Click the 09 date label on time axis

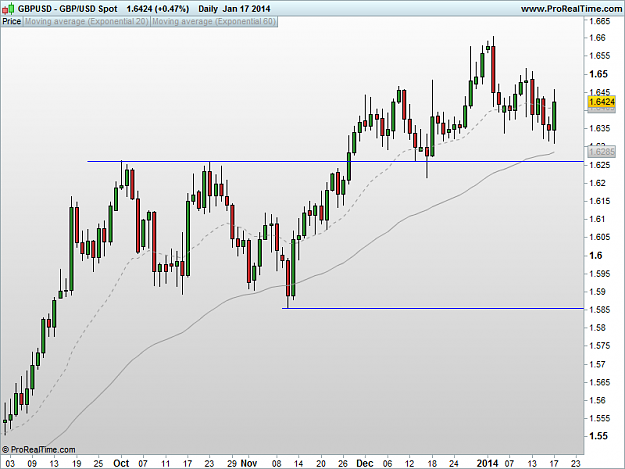pyautogui.click(x=32, y=464)
